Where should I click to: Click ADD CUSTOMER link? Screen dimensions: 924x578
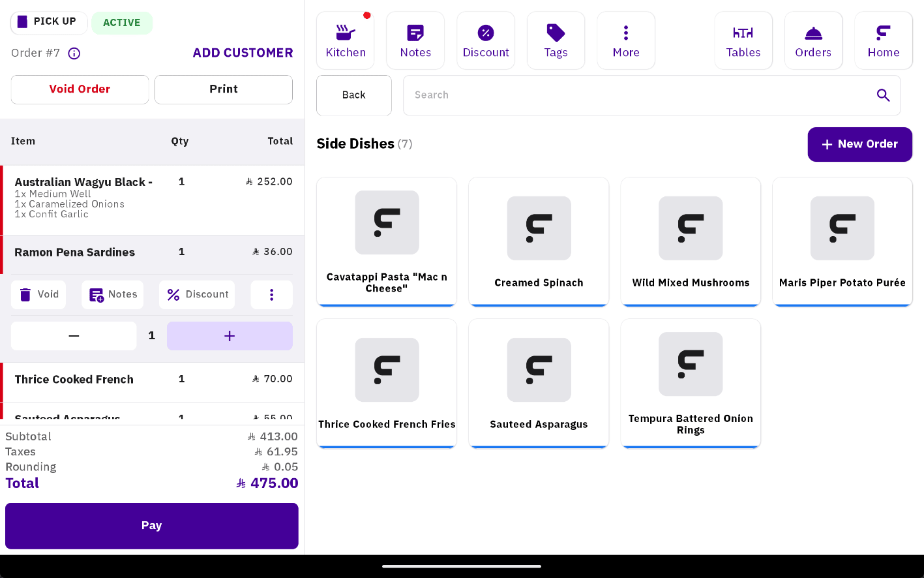coord(243,53)
